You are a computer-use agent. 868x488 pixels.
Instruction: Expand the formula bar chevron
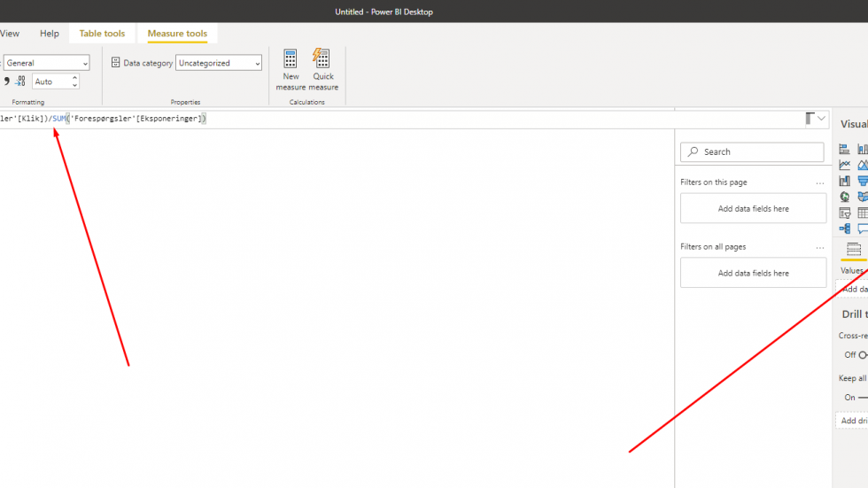point(822,119)
